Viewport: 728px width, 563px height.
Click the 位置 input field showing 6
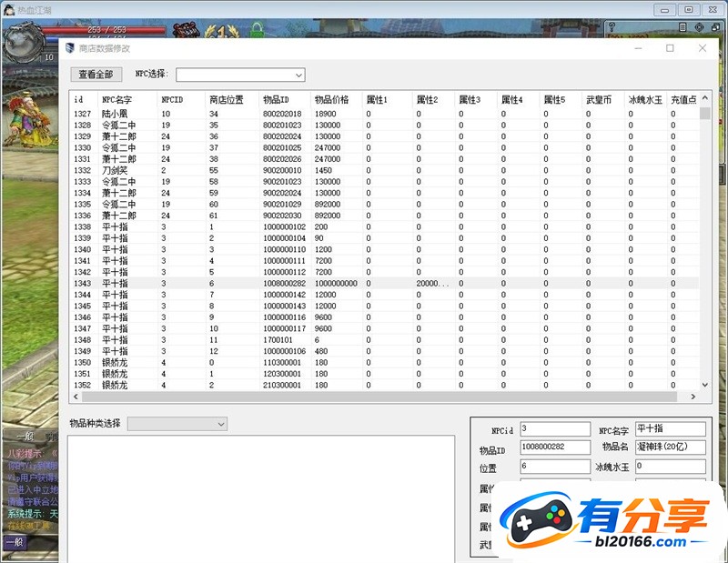pyautogui.click(x=555, y=466)
